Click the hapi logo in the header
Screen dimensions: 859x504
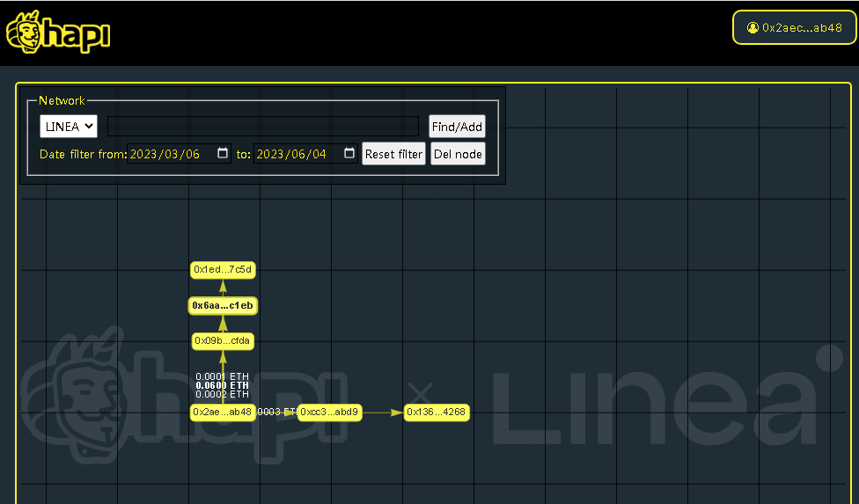(58, 33)
